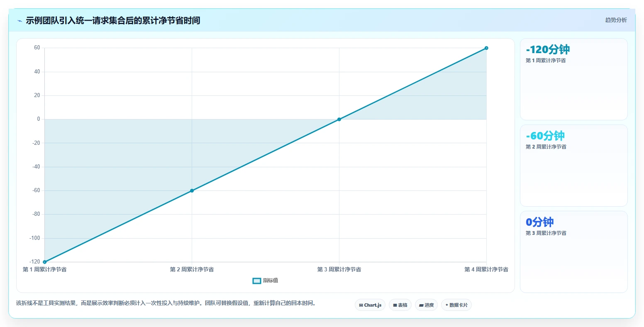
Task: Click the data point at 第 2 周累计净节省
Action: tap(192, 190)
